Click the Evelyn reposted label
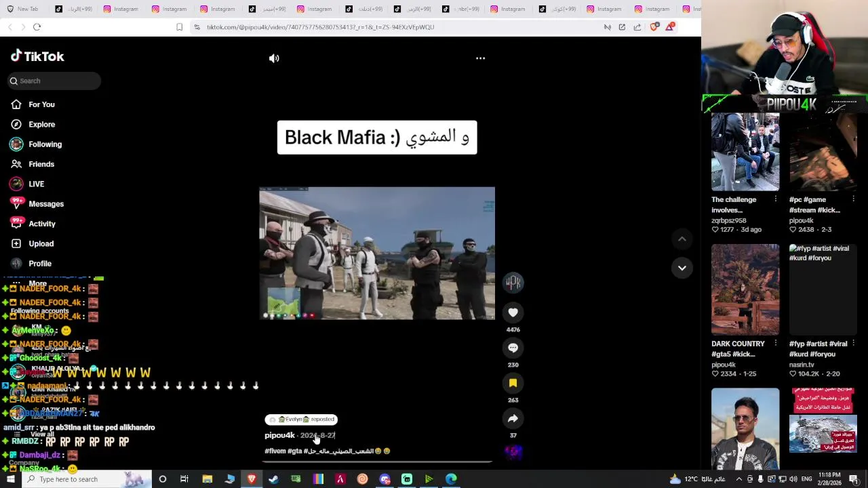Screen dimensions: 868x488 coord(301,420)
